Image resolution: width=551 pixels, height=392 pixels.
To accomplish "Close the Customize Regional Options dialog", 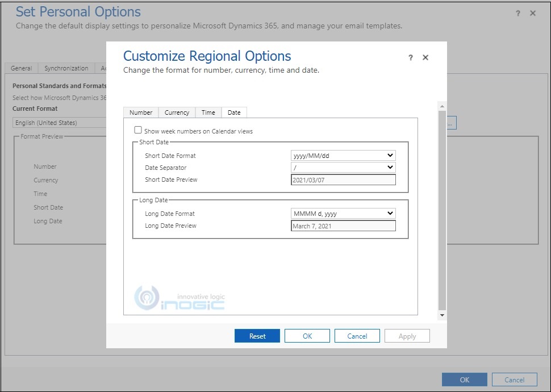I will (425, 57).
